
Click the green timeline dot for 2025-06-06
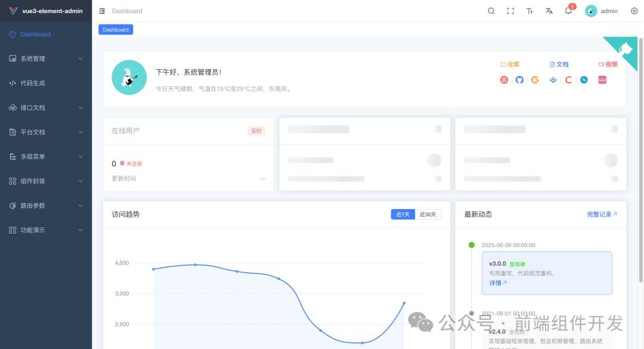(x=471, y=245)
